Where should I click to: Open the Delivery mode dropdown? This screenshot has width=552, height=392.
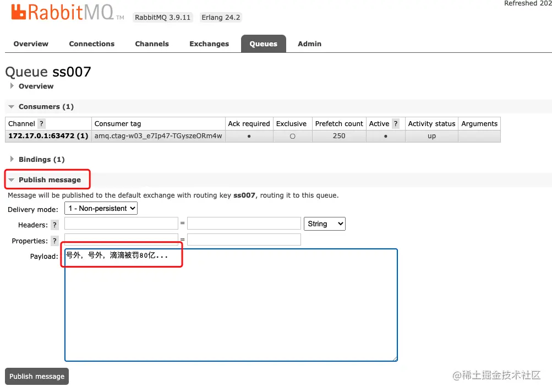101,209
